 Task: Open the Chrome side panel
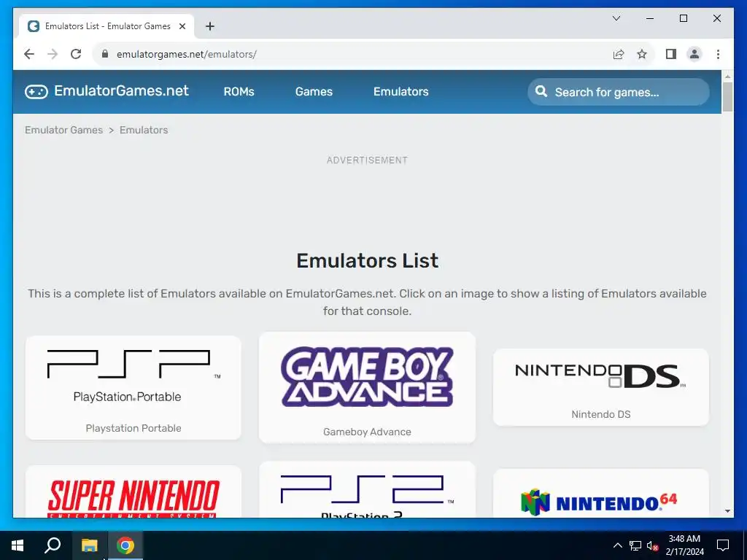click(x=671, y=54)
